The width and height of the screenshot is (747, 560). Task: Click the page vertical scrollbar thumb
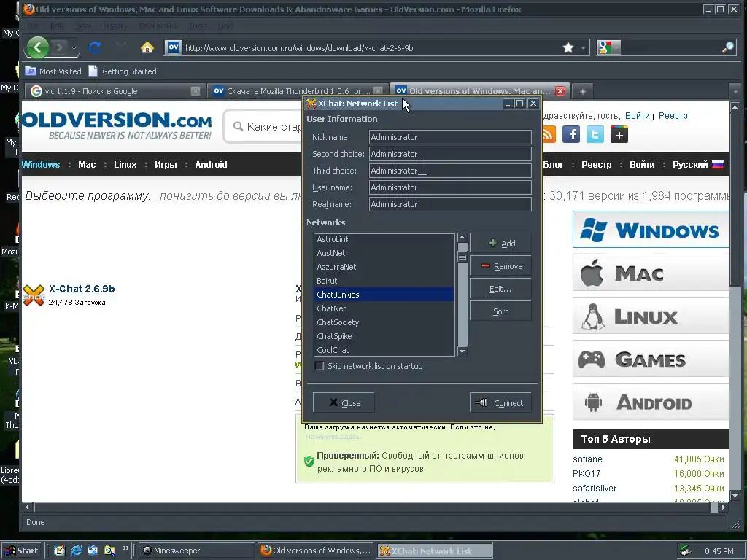pos(735,200)
